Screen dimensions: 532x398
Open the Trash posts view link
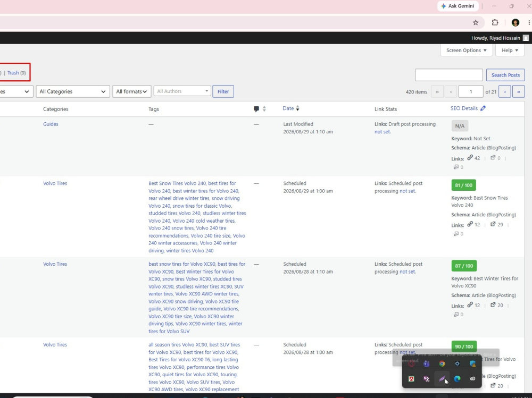point(13,73)
